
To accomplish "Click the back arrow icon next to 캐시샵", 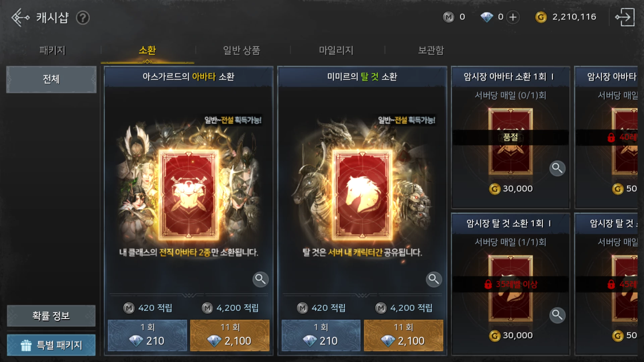I will click(20, 17).
